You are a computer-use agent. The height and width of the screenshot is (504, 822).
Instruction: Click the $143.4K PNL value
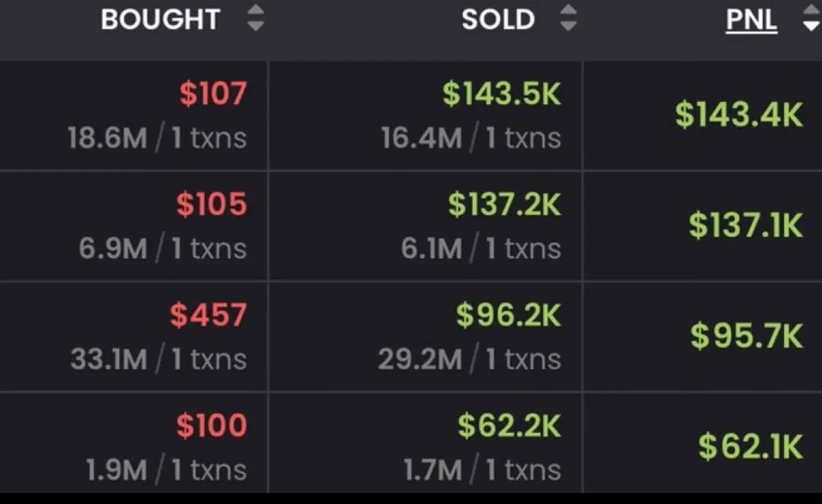click(x=739, y=115)
